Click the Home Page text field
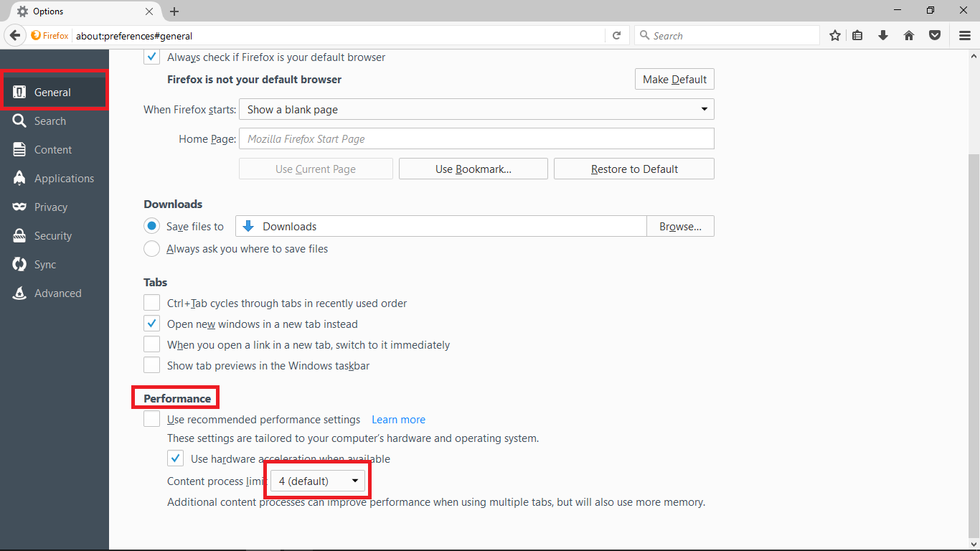 [x=476, y=139]
